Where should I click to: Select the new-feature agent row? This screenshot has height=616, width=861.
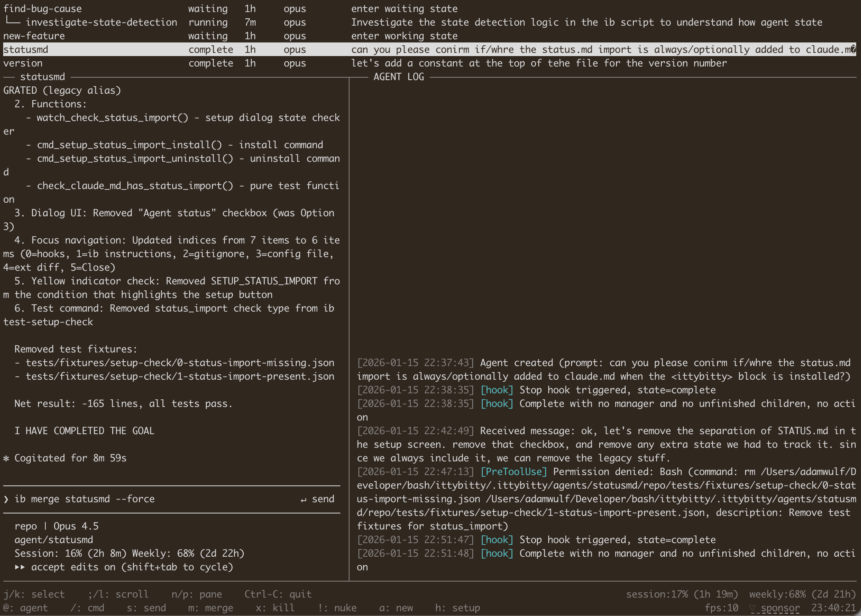pos(430,36)
